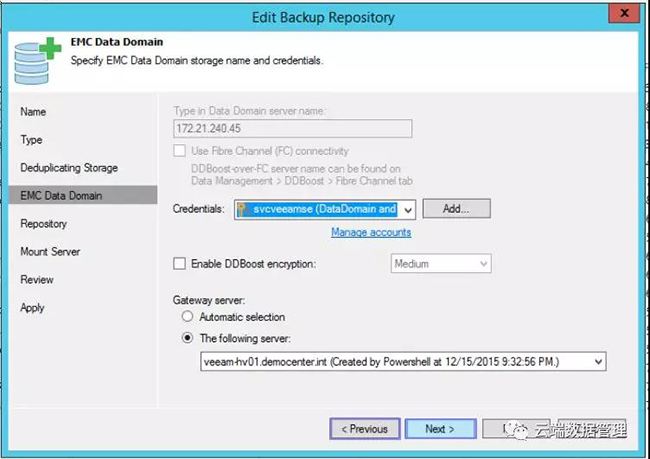
Task: Click the < Previous button
Action: tap(365, 428)
